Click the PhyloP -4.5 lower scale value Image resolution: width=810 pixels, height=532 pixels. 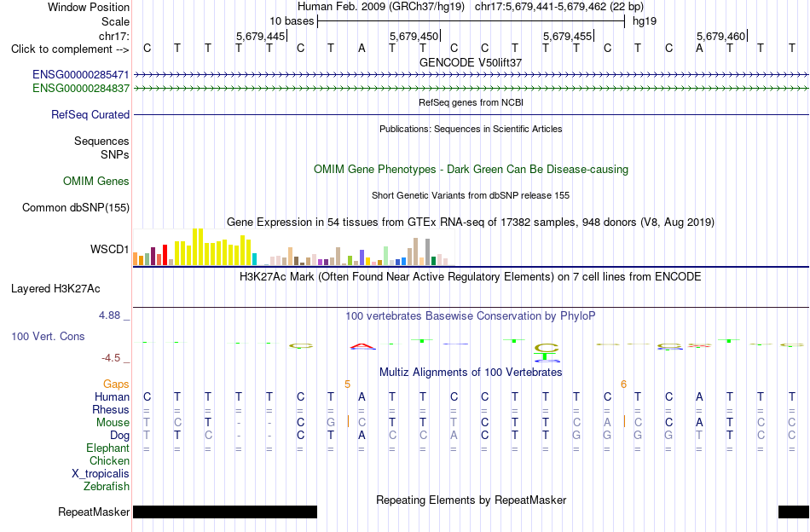click(x=111, y=357)
